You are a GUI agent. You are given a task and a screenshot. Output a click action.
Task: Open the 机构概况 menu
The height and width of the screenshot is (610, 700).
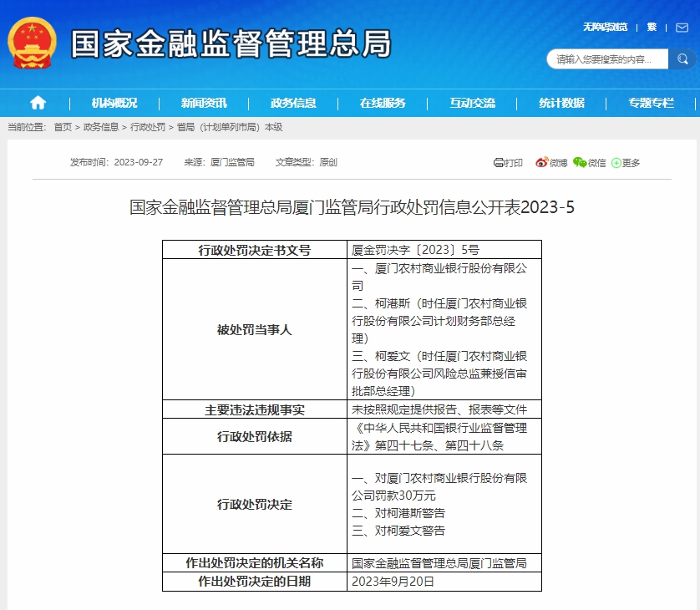[x=114, y=103]
